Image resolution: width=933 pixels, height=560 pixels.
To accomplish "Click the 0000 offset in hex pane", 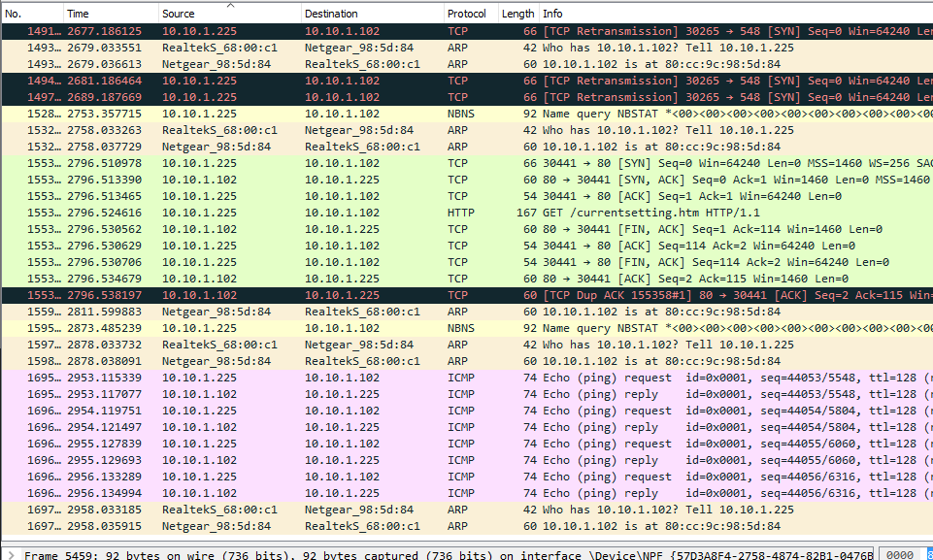I will click(899, 554).
